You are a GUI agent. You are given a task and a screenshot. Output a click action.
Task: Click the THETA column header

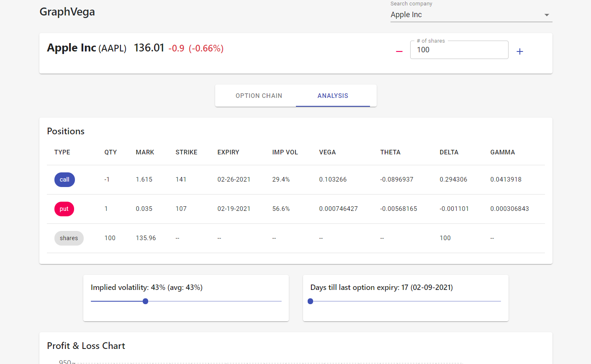pyautogui.click(x=390, y=152)
